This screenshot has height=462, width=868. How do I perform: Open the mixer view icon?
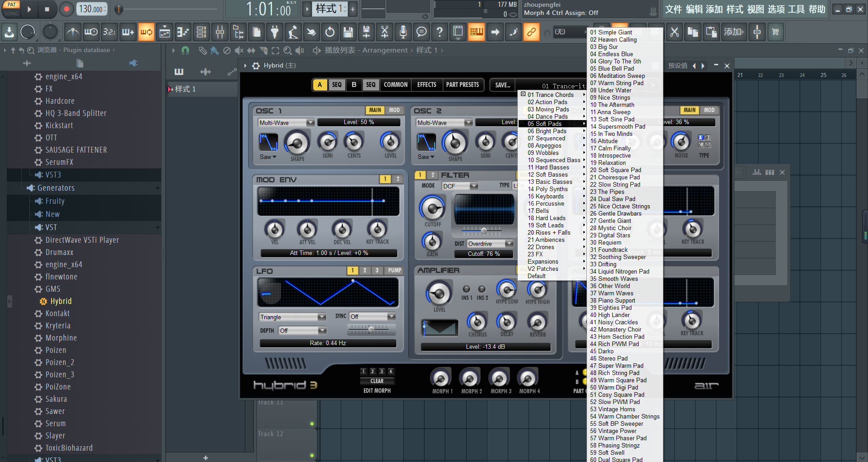pos(220,32)
